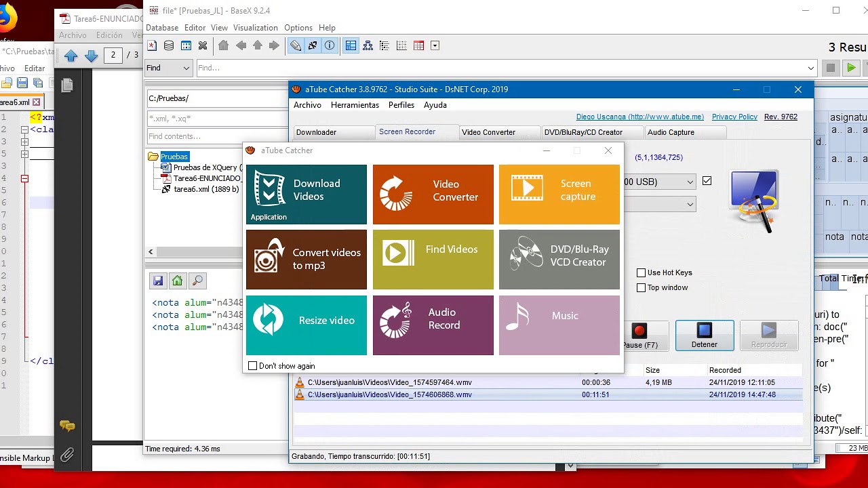Click BaseX Go up arrow icon
868x488 pixels.
pos(258,45)
